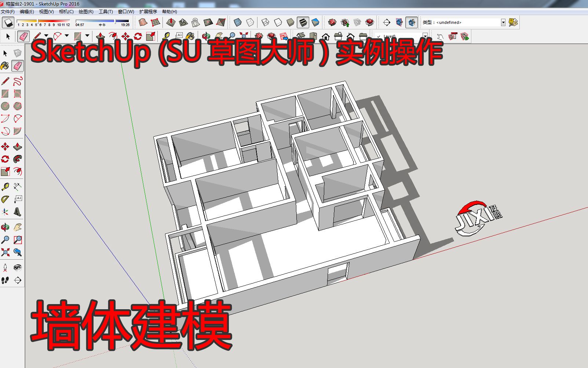The height and width of the screenshot is (368, 588).
Task: Select the Orbit tool in left toolbar
Action: click(5, 227)
